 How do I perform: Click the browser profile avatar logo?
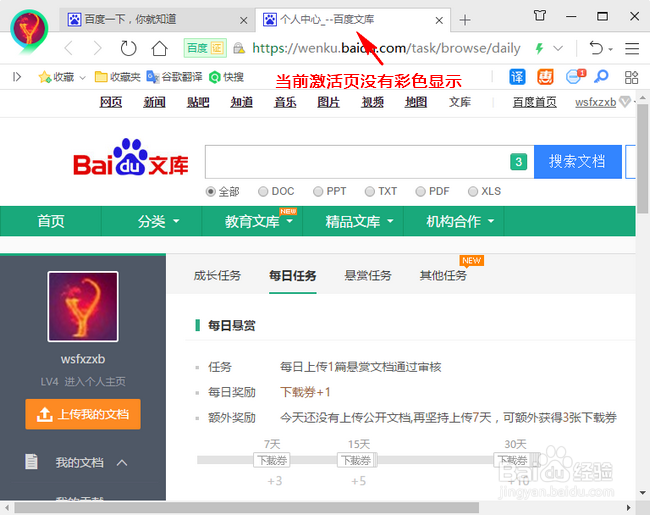pyautogui.click(x=29, y=31)
